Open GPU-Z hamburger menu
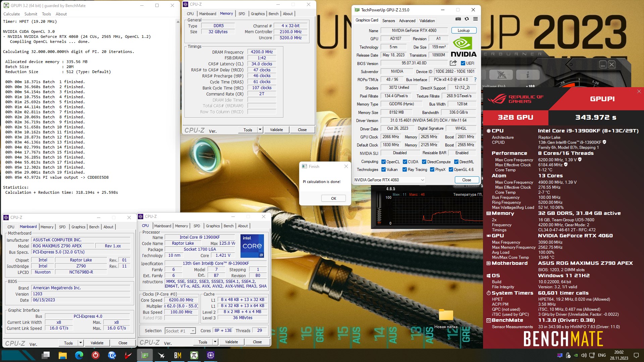644x362 pixels. (x=475, y=19)
